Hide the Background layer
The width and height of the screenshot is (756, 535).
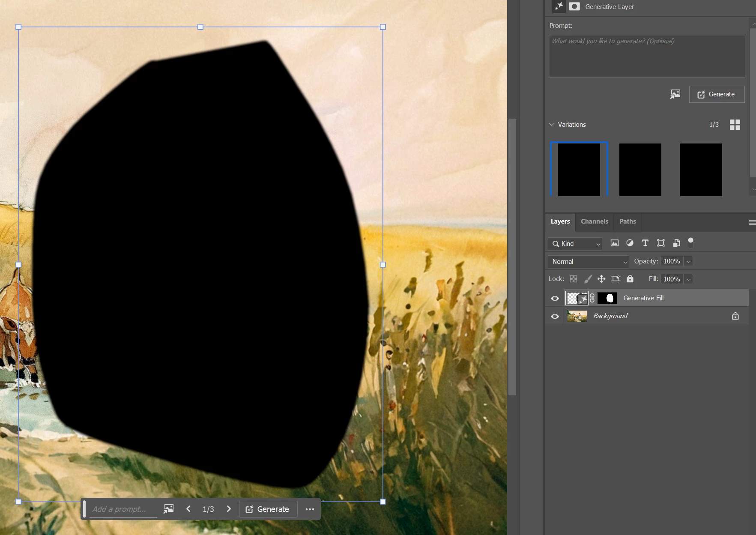point(555,316)
